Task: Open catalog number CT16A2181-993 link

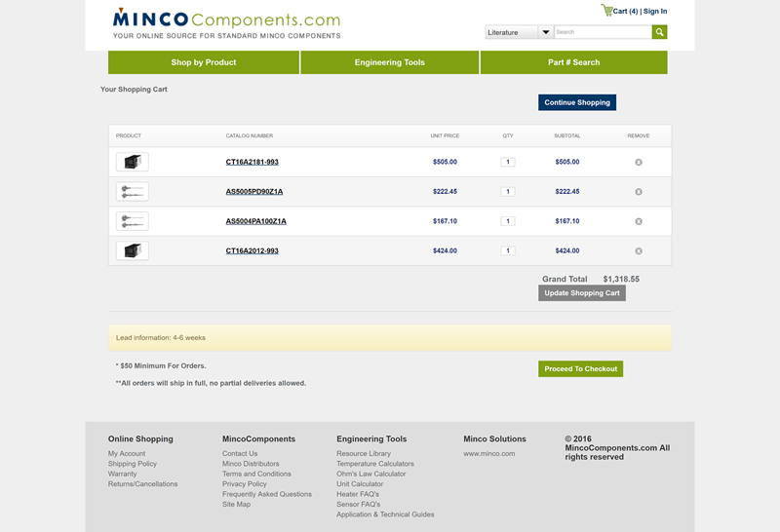Action: pos(253,162)
